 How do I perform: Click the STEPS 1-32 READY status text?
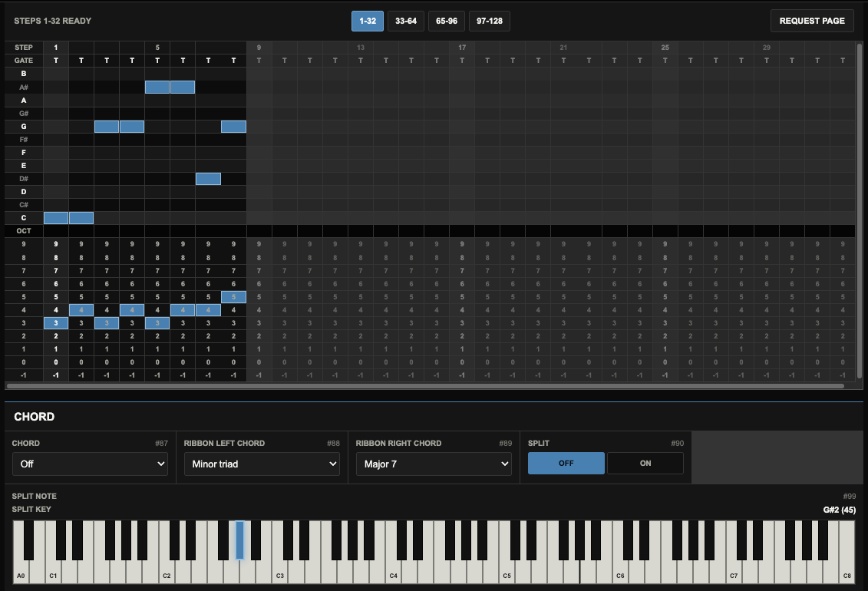(53, 21)
